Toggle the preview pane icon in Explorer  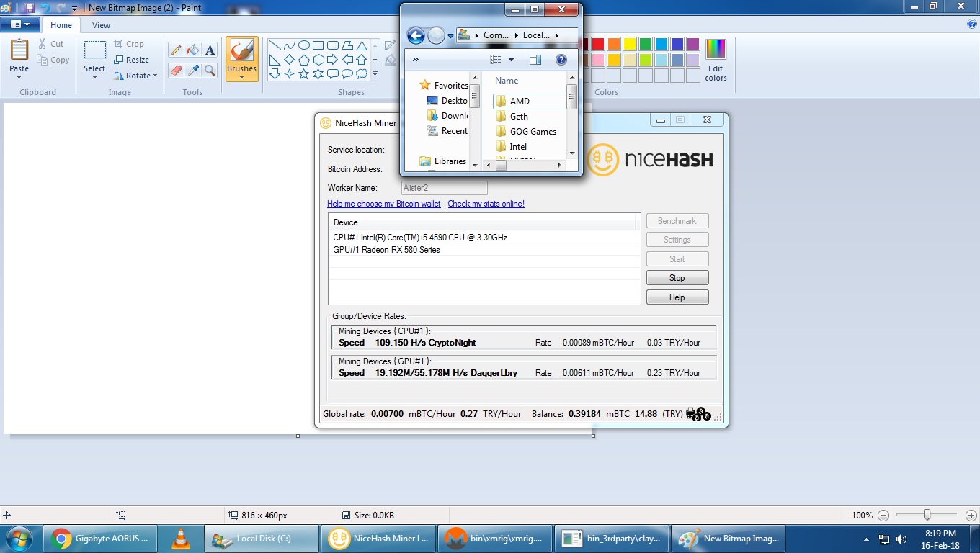(535, 60)
